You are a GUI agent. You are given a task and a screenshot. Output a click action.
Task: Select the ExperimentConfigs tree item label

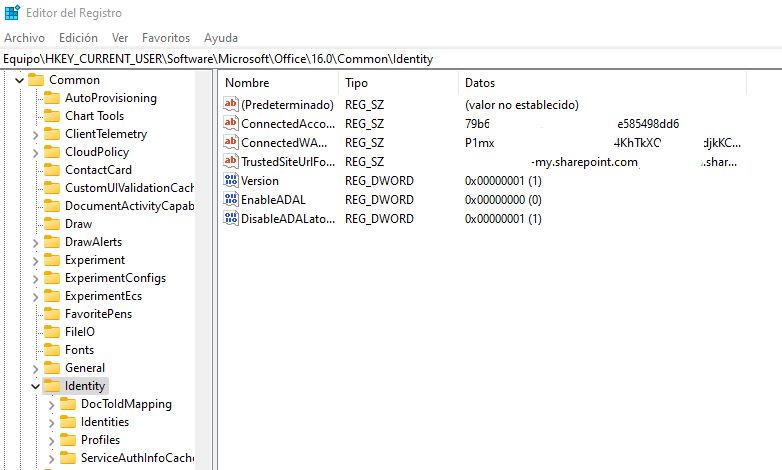115,278
